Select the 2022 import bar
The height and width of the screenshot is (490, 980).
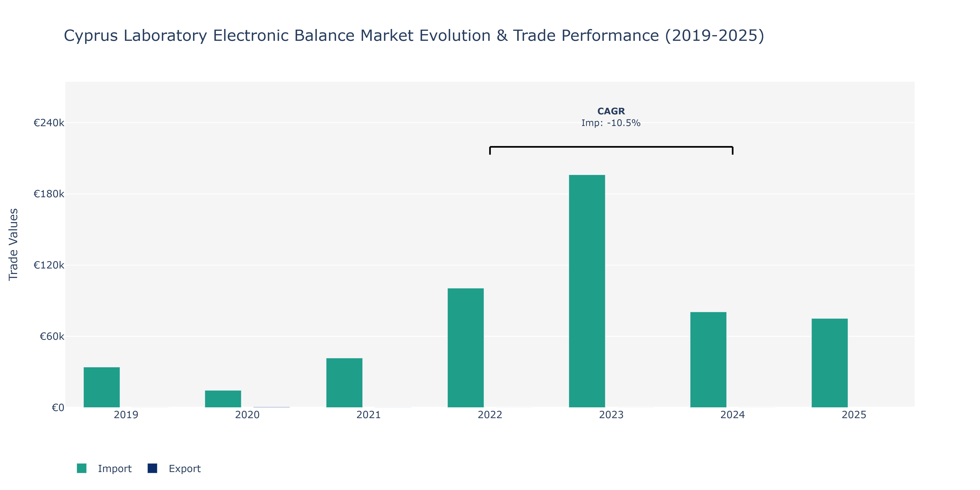(466, 348)
